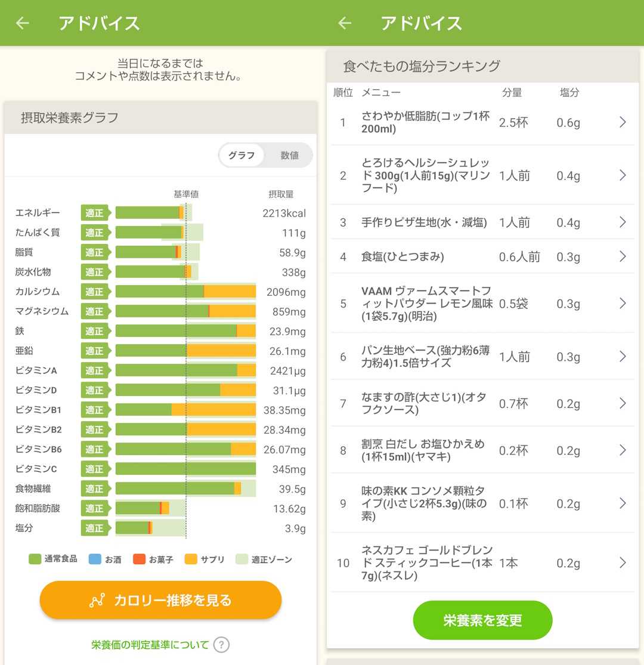This screenshot has height=665, width=644.
Task: Go back using right panel arrow
Action: [x=345, y=23]
